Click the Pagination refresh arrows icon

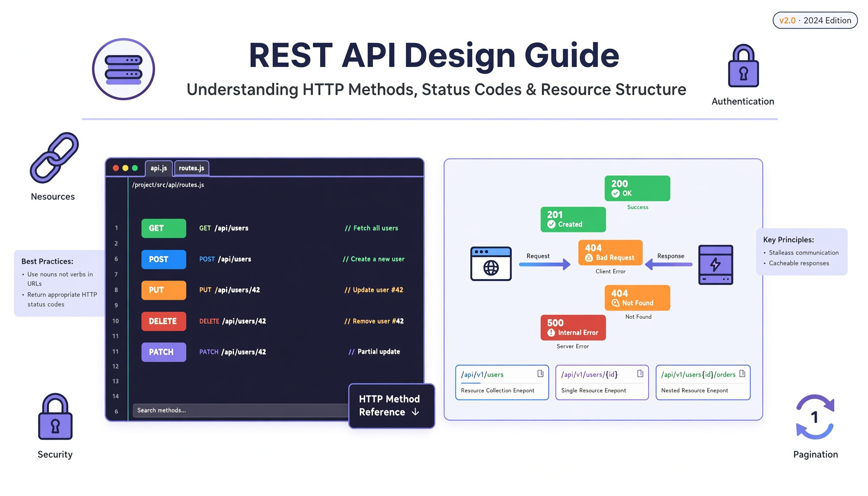pos(815,417)
